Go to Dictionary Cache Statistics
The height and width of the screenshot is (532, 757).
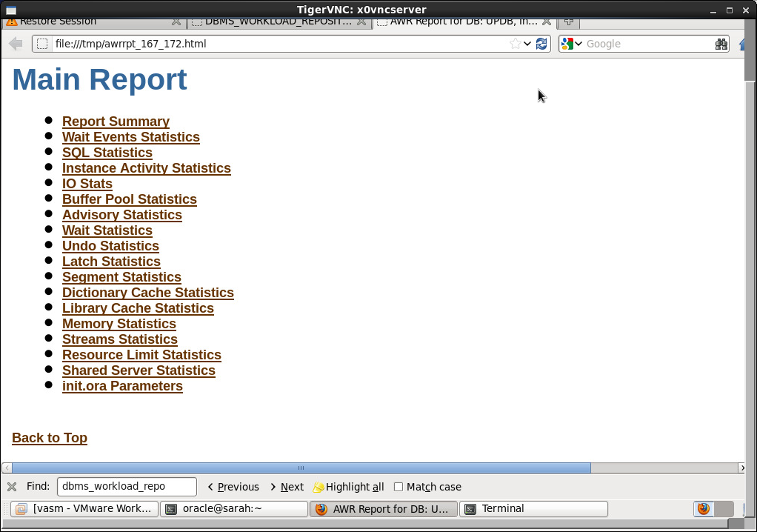(148, 293)
